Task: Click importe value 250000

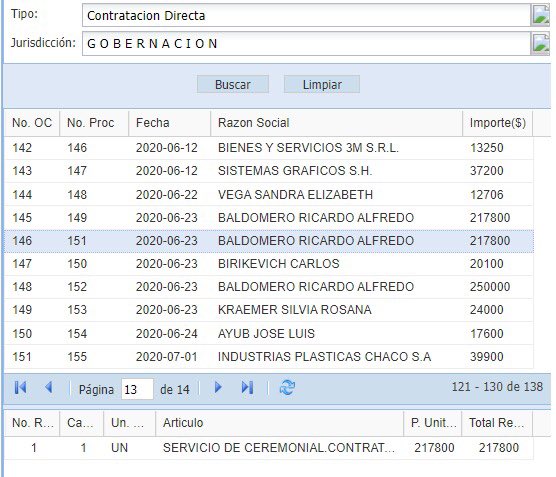Action: (490, 287)
